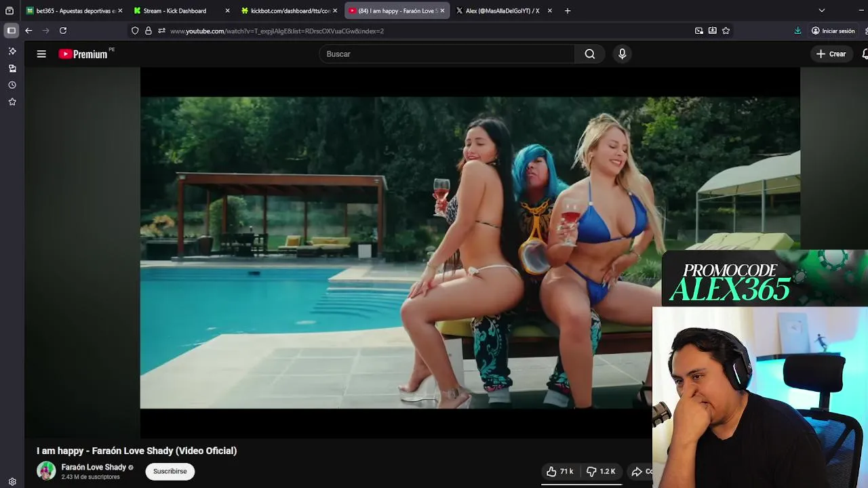Viewport: 868px width, 488px height.
Task: Open the browser downloads arrow
Action: pyautogui.click(x=797, y=30)
